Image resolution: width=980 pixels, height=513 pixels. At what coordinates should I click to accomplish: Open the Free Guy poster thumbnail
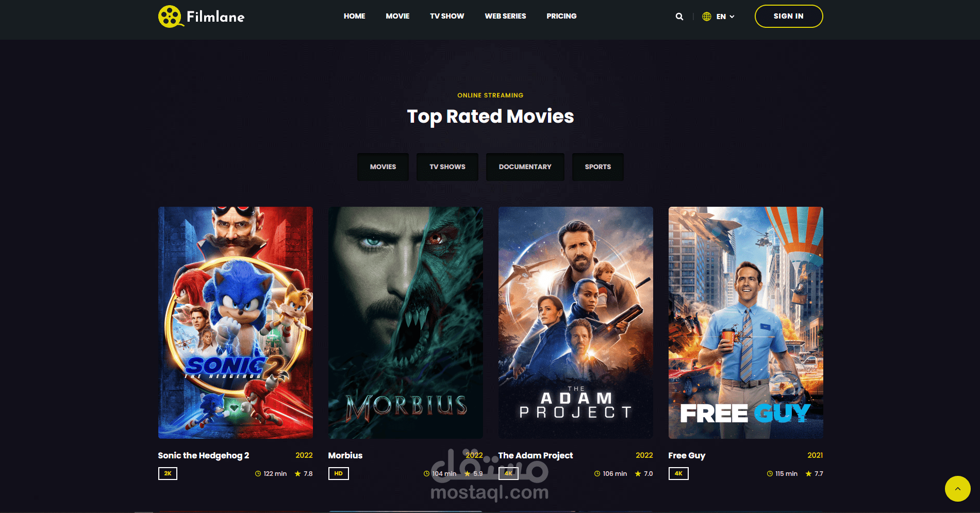point(746,323)
